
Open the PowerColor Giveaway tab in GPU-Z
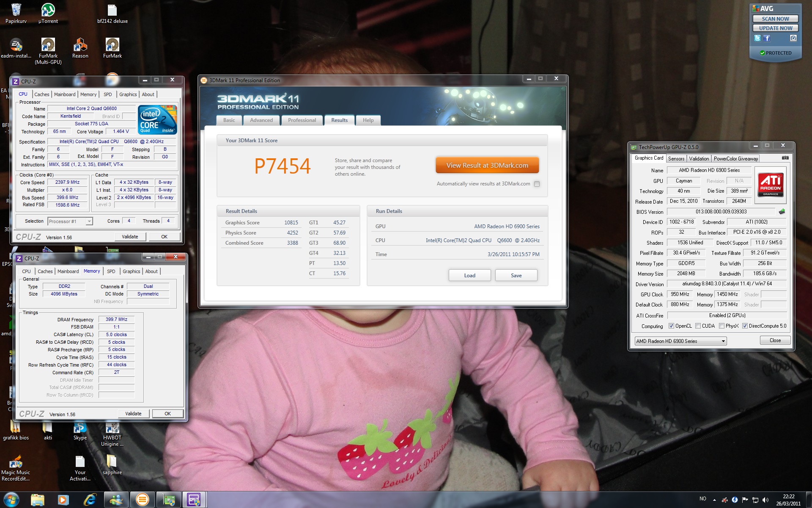(x=735, y=159)
